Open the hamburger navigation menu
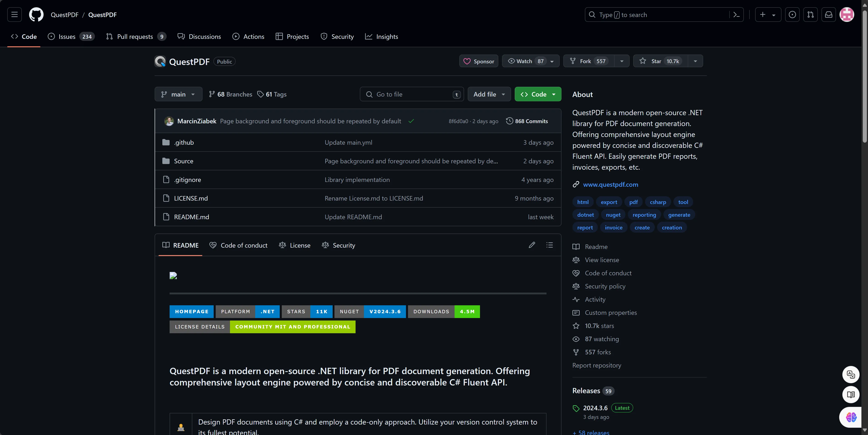 [x=15, y=15]
